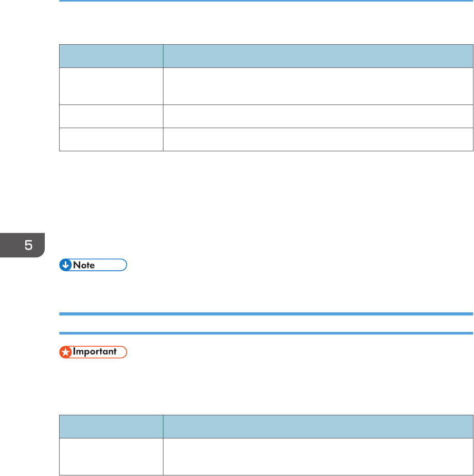Screen dimensions: 474x476
Task: Click the lower table's left header cell
Action: (x=111, y=426)
